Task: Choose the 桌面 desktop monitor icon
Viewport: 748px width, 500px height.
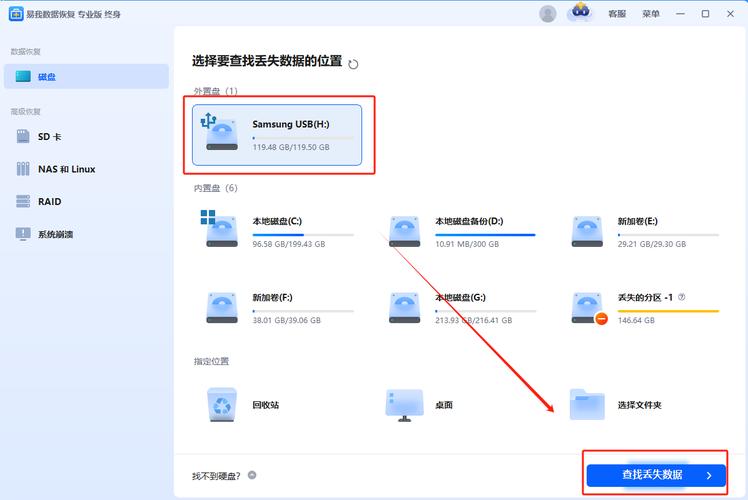Action: [x=405, y=406]
